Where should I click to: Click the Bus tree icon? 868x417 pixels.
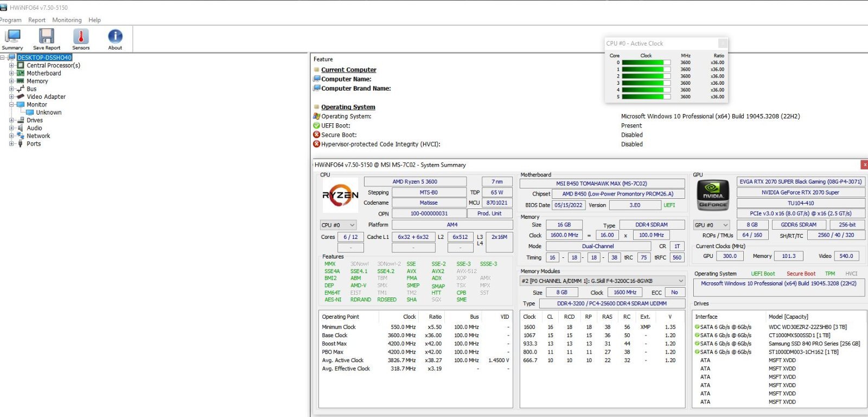21,89
